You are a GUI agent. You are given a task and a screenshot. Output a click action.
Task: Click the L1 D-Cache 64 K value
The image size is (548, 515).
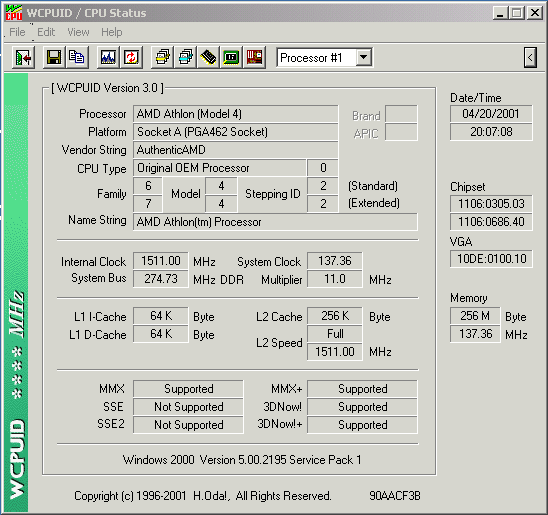click(x=160, y=334)
